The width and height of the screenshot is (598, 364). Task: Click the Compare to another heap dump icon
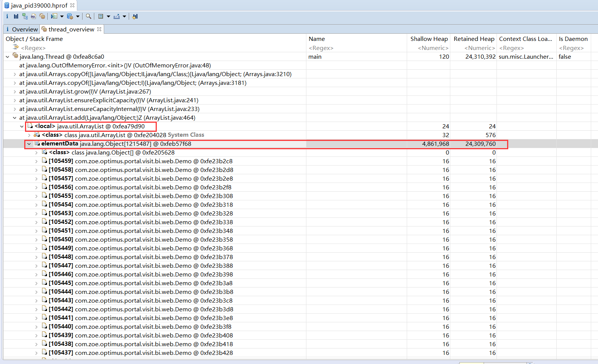point(135,16)
